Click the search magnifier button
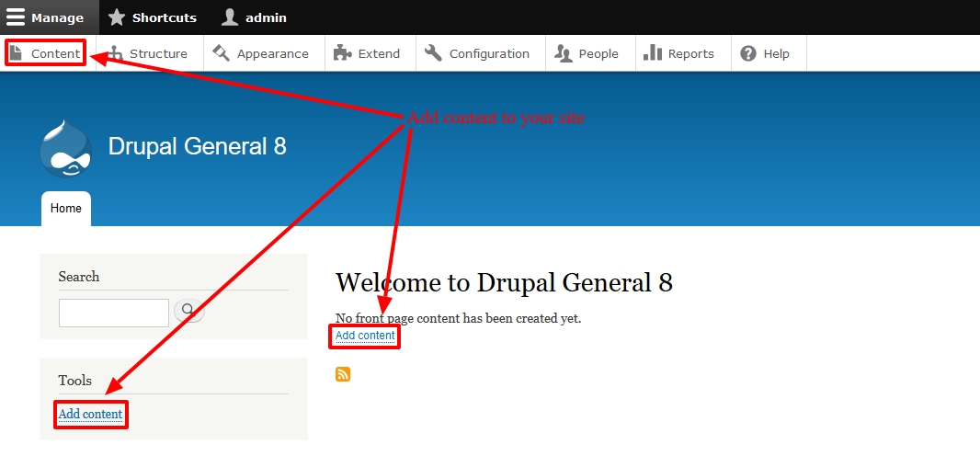 (188, 311)
